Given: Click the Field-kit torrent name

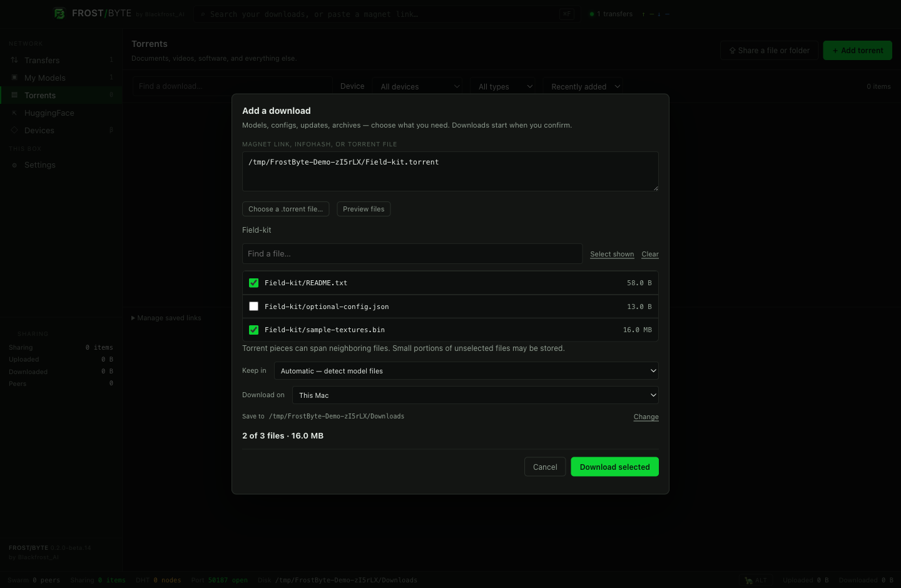Looking at the screenshot, I should click(257, 230).
